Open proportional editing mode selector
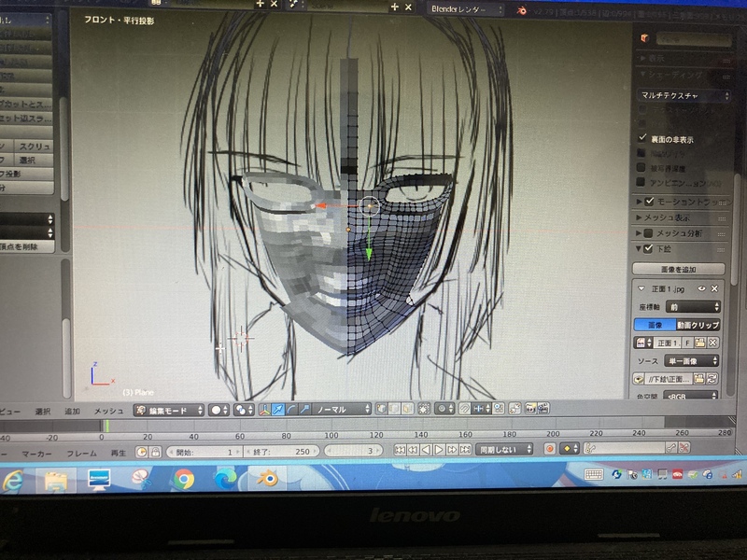 [x=445, y=409]
